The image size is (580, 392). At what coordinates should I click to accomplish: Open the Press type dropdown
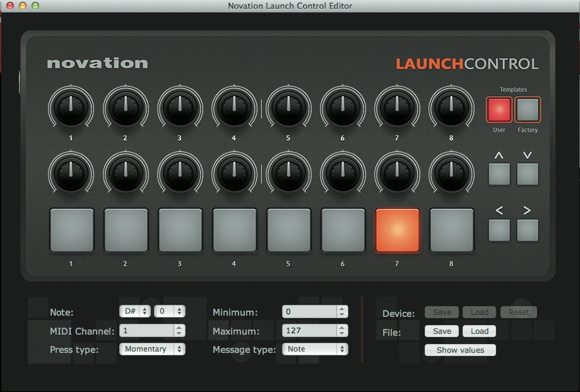(152, 349)
